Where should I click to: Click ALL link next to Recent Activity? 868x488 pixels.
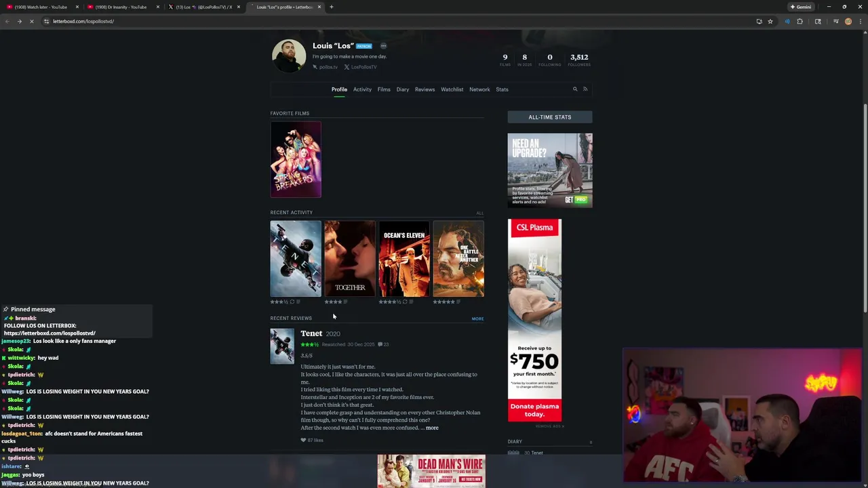[480, 213]
